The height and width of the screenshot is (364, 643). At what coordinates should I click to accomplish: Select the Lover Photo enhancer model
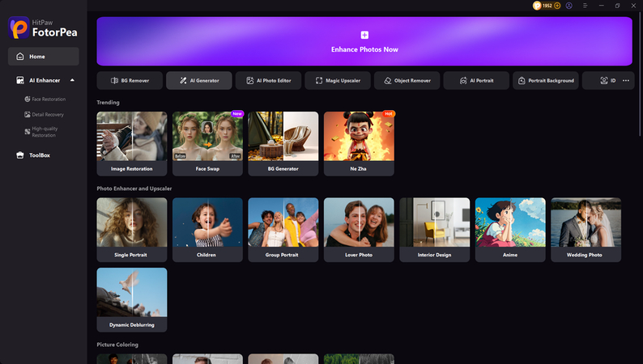(x=359, y=230)
